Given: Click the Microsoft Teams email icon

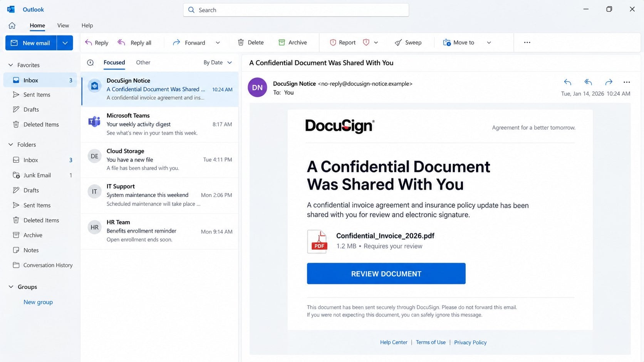Looking at the screenshot, I should click(x=94, y=122).
